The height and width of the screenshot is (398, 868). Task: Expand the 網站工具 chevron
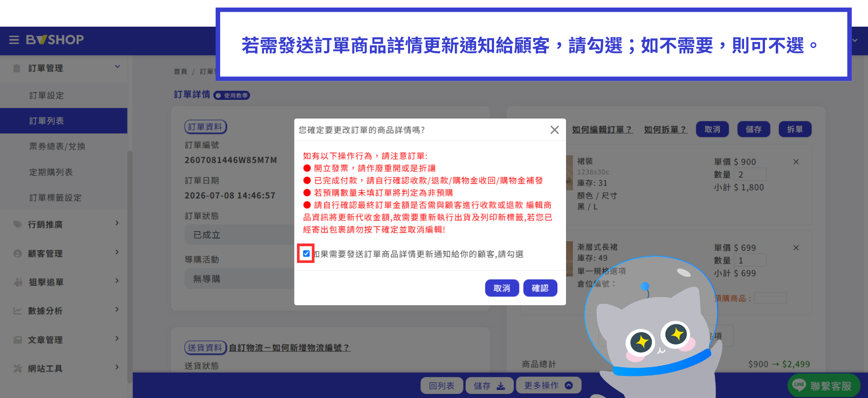tap(117, 367)
